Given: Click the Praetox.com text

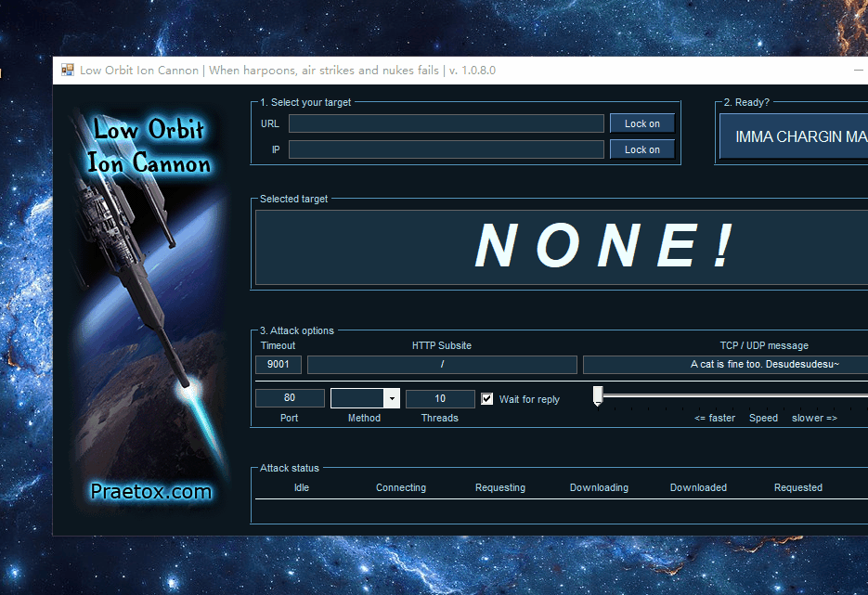Looking at the screenshot, I should (151, 491).
